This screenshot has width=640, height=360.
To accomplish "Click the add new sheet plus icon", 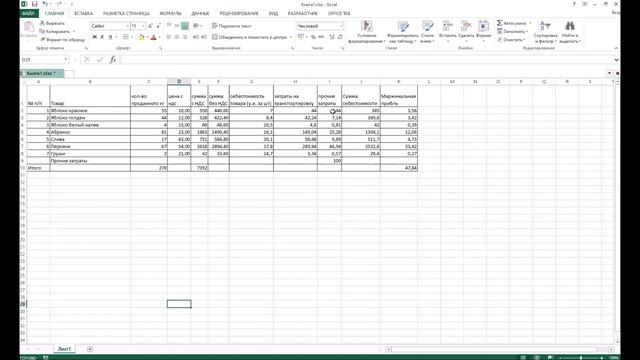I will tap(90, 349).
